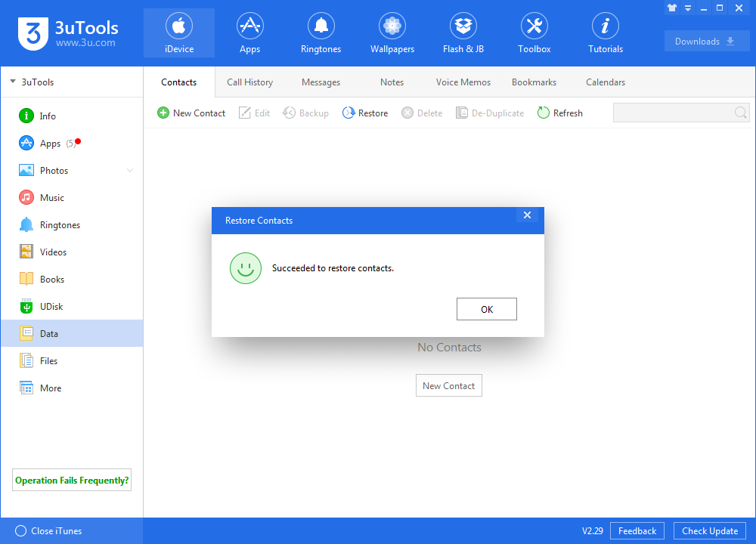Click the Restore contacts toolbar button
This screenshot has height=544, width=756.
[x=365, y=113]
